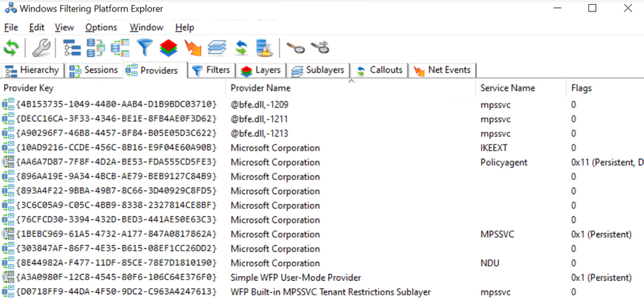
Task: Select provider key {DECC16CA-3F33-4346-BE1E-8FB4AE0F3D62}
Action: [x=116, y=119]
